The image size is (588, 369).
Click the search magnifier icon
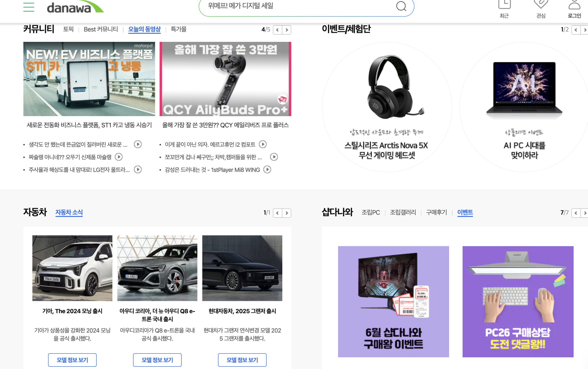pyautogui.click(x=401, y=6)
